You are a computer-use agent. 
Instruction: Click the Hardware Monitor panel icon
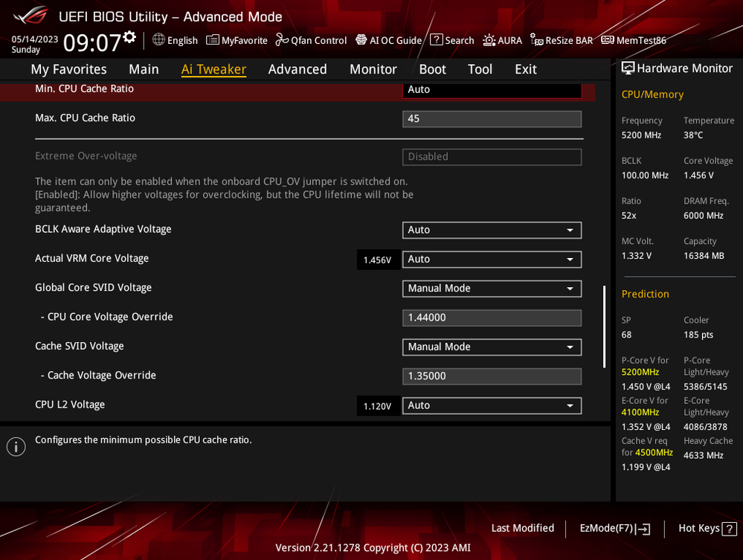click(629, 68)
